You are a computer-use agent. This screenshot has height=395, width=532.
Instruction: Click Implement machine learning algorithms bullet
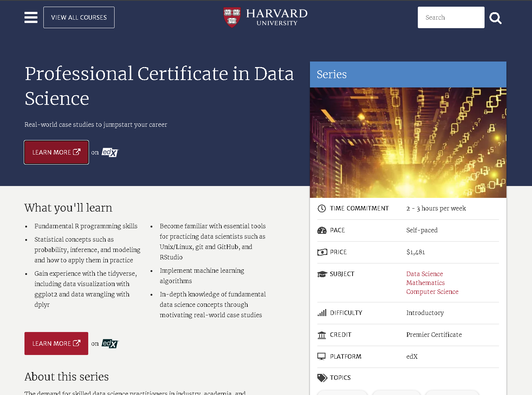tap(202, 276)
